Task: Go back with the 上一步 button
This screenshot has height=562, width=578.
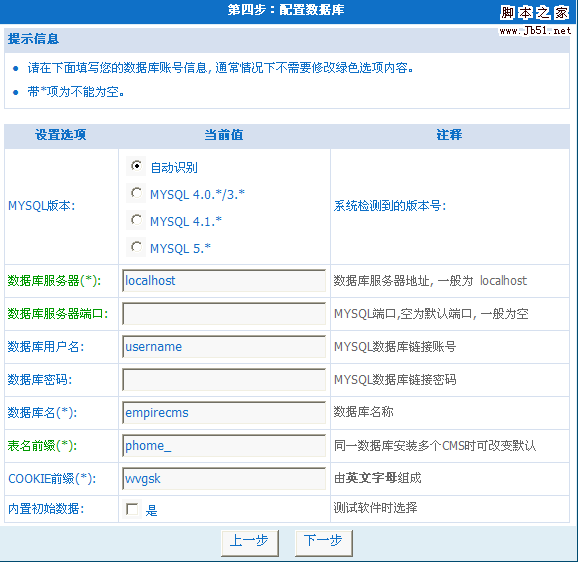Action: (x=250, y=543)
